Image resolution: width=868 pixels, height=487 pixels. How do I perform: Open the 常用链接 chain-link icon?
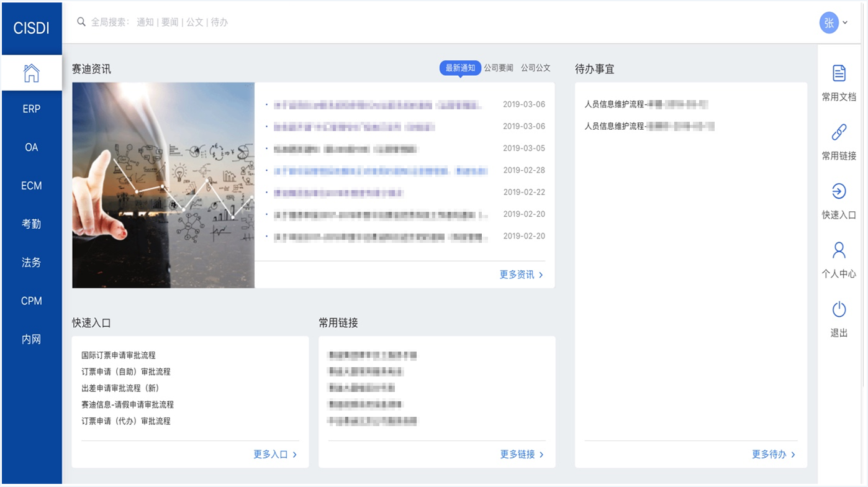pos(839,132)
